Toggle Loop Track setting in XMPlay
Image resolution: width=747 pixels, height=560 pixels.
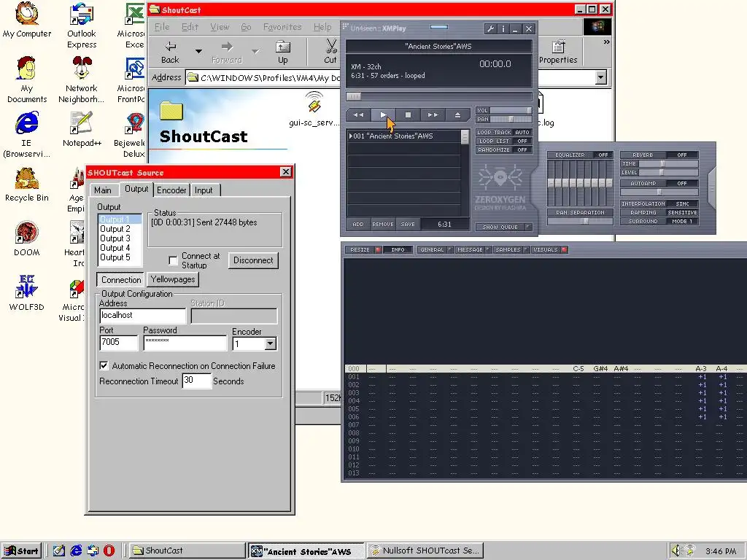coord(503,133)
